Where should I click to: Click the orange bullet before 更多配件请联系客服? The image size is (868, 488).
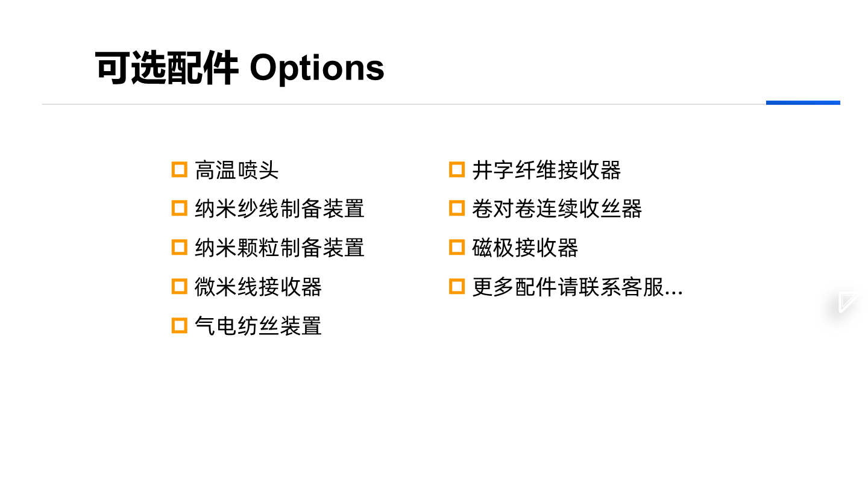[456, 286]
